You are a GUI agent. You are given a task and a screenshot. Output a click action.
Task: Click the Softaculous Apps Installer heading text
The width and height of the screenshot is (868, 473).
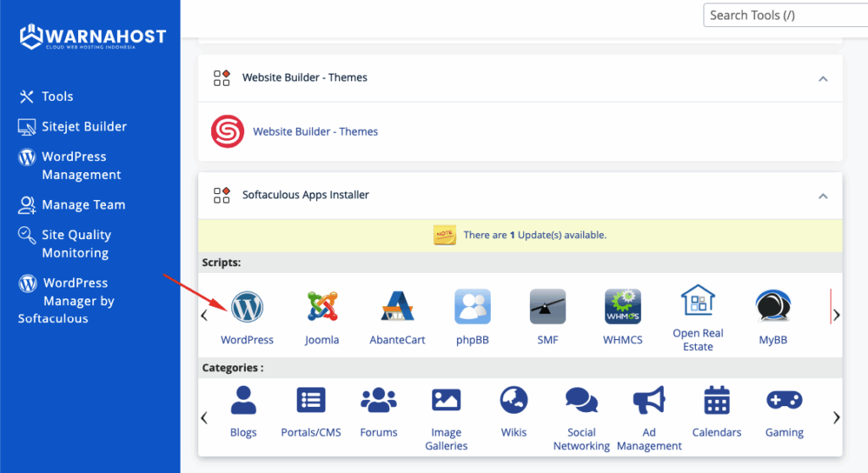click(305, 195)
